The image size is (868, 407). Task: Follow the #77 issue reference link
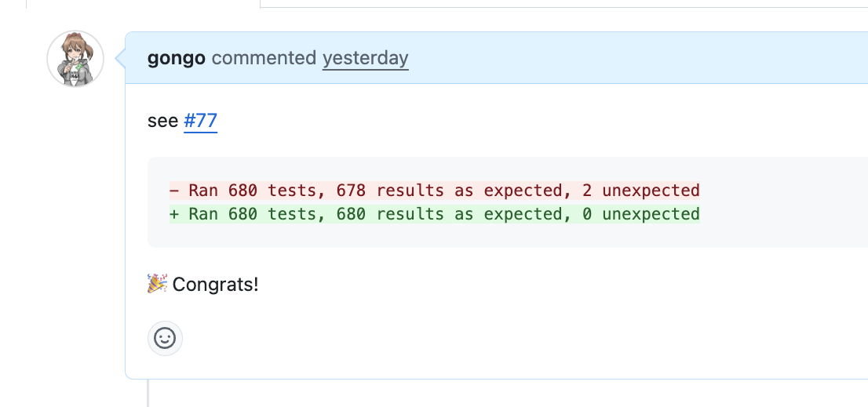tap(200, 121)
